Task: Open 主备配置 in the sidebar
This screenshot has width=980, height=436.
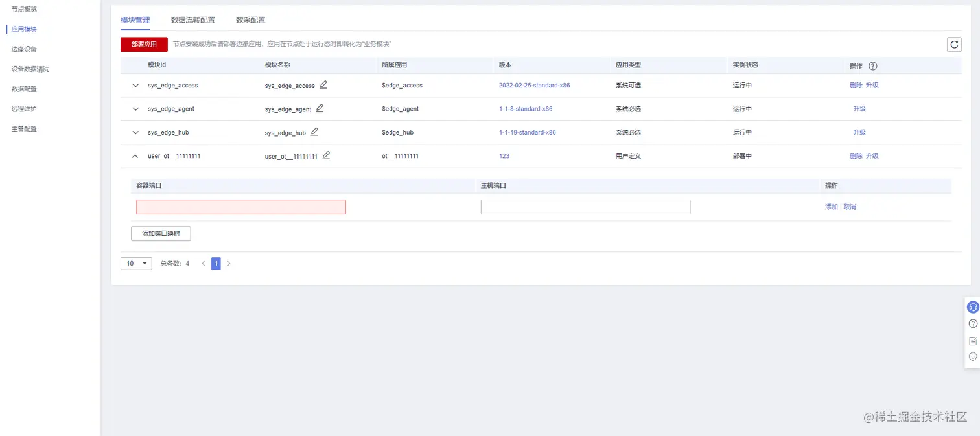Action: pyautogui.click(x=24, y=128)
